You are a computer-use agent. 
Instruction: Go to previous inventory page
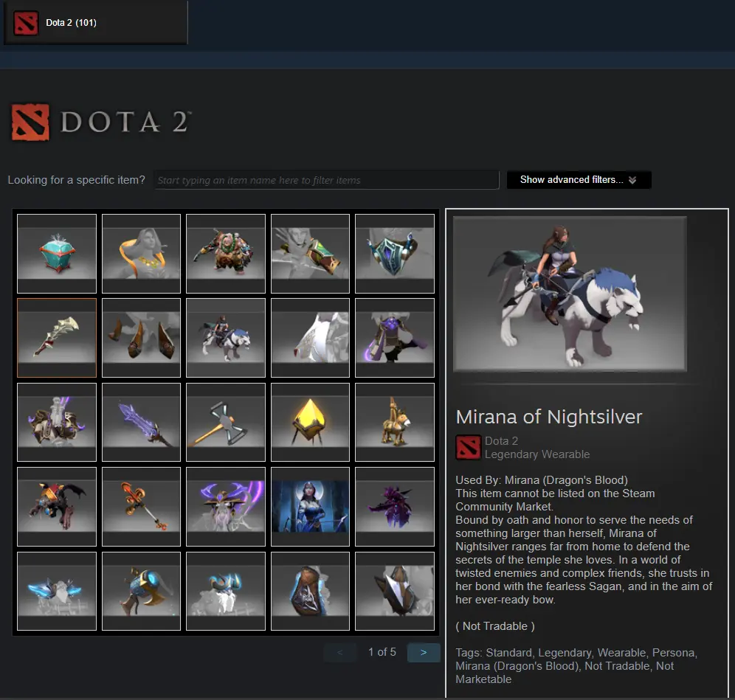340,652
